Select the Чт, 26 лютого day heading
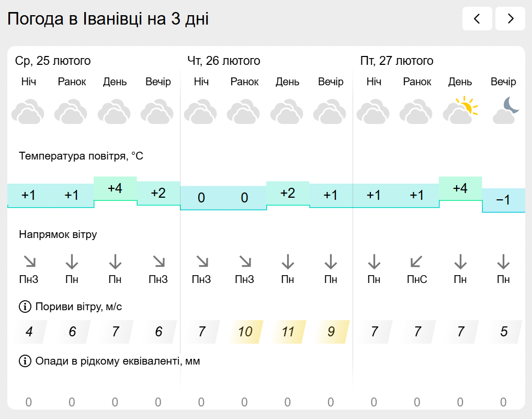The width and height of the screenshot is (532, 419). (x=224, y=61)
